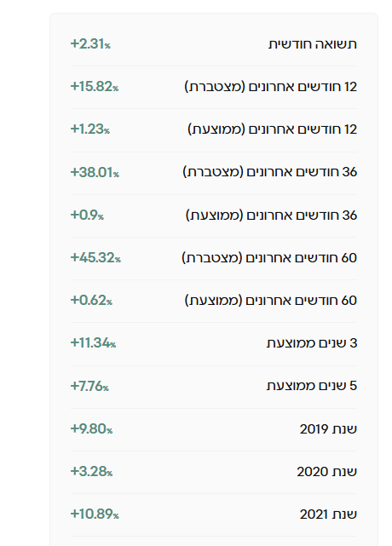Click the +38.01% cumulative 36-month value
This screenshot has height=546, width=392.
95,172
